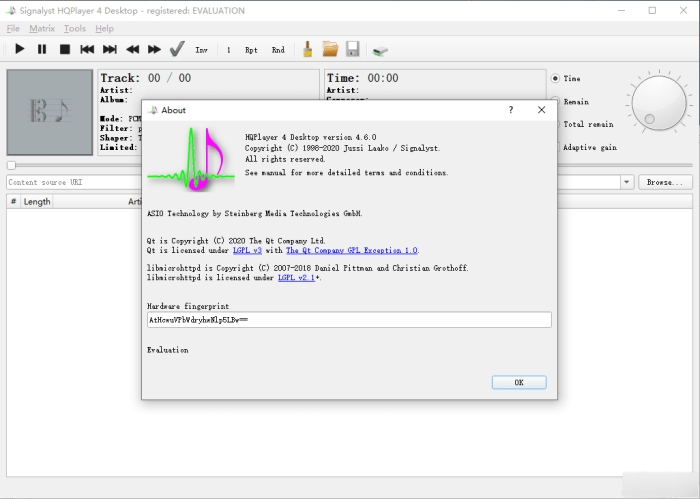Screen dimensions: 700x499
Task: Click the brush clear-playlist icon
Action: click(309, 49)
